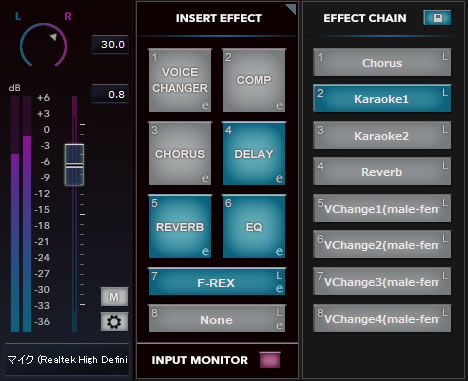The height and width of the screenshot is (381, 468).
Task: Disable the REVERB effect pad
Action: click(180, 227)
